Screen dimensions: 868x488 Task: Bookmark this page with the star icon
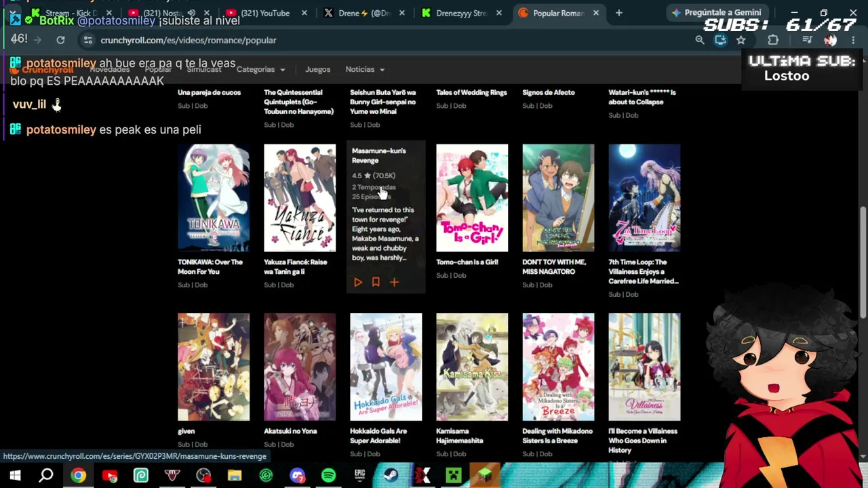coord(741,40)
